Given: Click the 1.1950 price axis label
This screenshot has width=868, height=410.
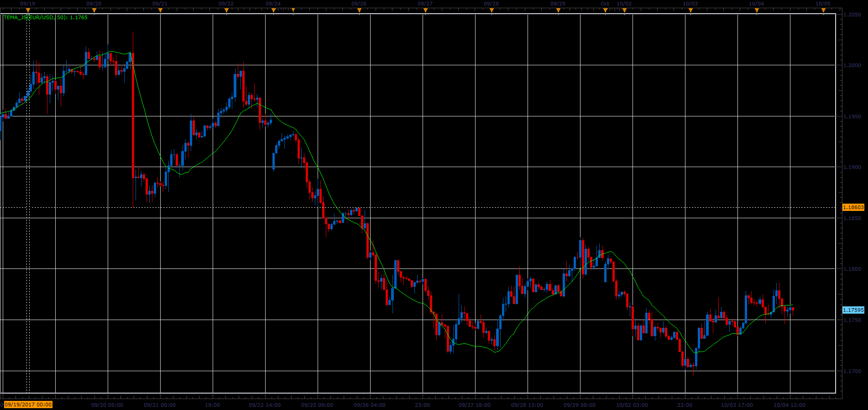Looking at the screenshot, I should 852,116.
